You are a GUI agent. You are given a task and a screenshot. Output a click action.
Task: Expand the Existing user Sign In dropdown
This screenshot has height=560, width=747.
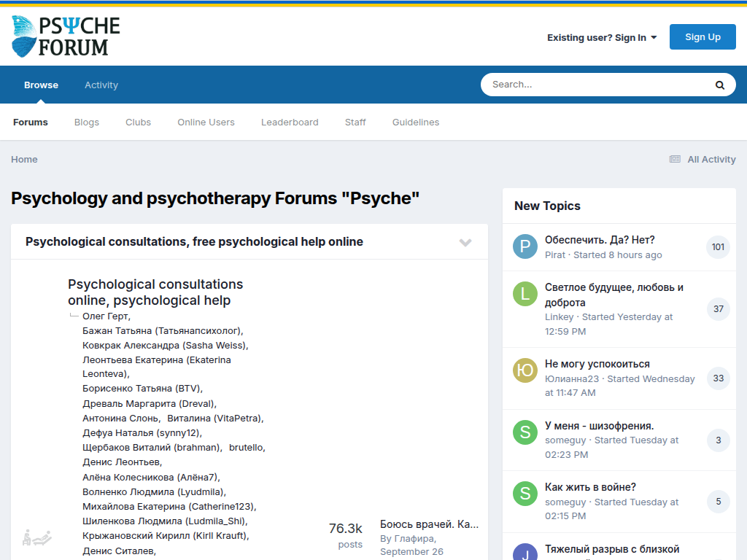[x=602, y=38]
